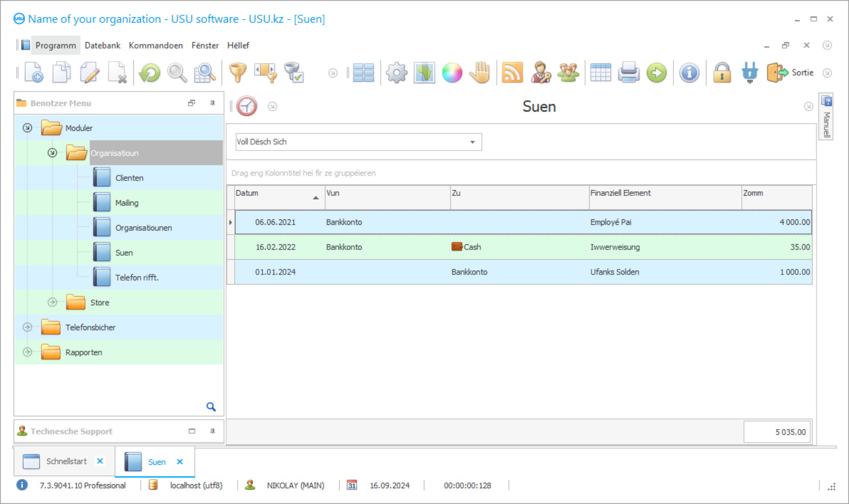Expand the Store folder in the menu tree
The width and height of the screenshot is (849, 504).
tap(52, 302)
